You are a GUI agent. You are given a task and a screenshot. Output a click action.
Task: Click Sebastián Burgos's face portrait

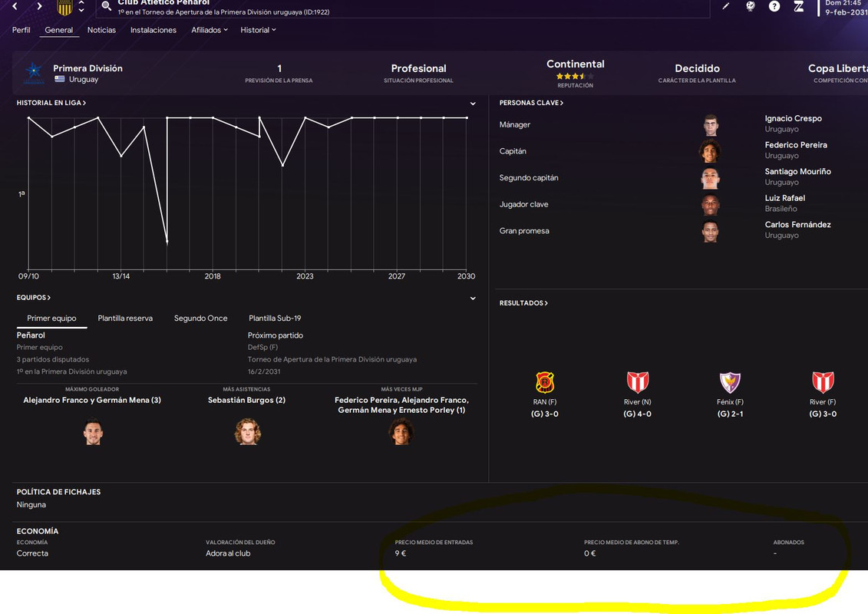tap(247, 432)
